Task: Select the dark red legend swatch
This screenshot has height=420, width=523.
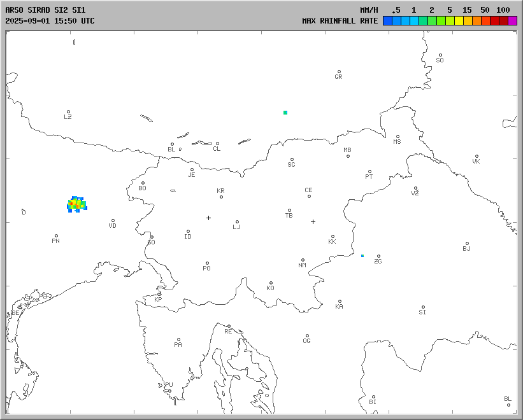Action: (503, 20)
